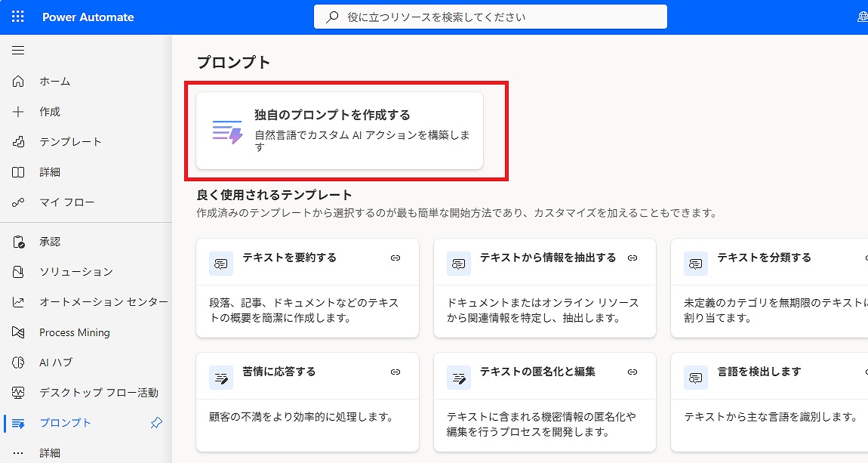This screenshot has width=868, height=463.
Task: Open テンプレート from the sidebar
Action: 70,142
